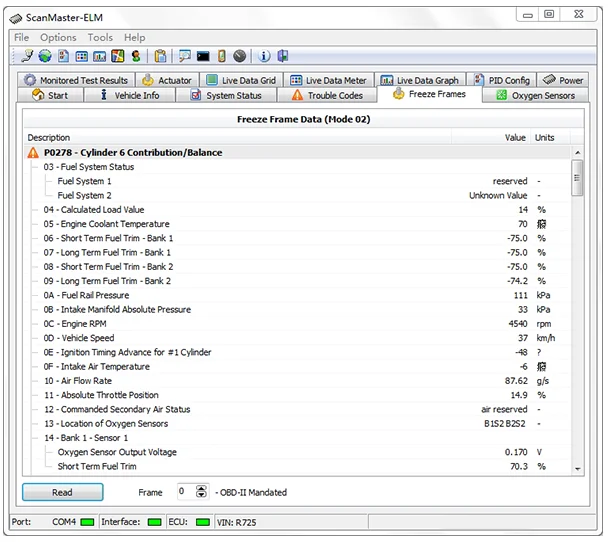
Task: Click the Units column header
Action: pyautogui.click(x=550, y=138)
